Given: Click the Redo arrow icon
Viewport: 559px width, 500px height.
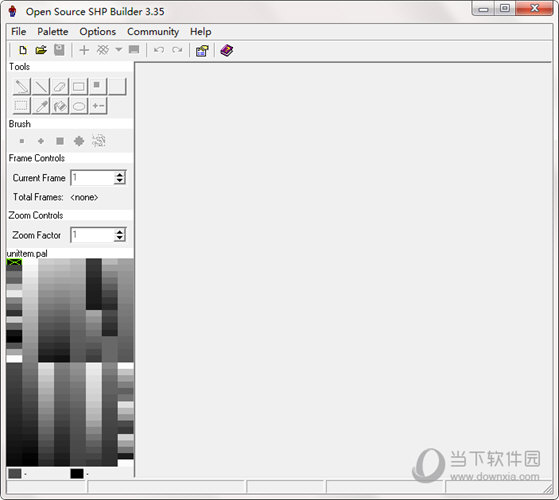Looking at the screenshot, I should pyautogui.click(x=177, y=50).
